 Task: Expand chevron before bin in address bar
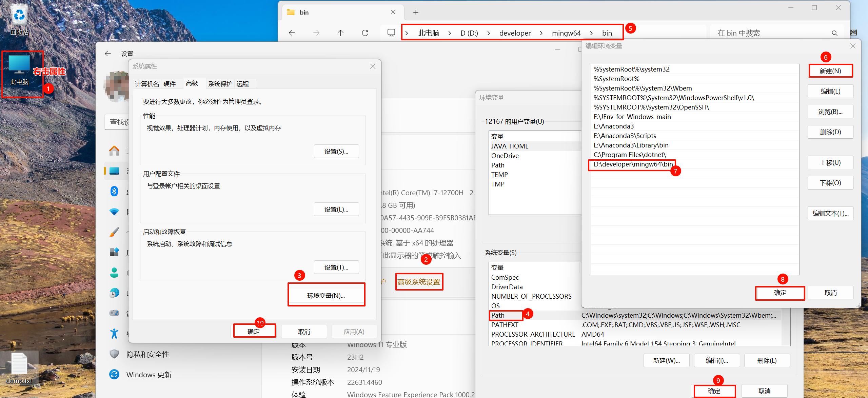point(591,33)
